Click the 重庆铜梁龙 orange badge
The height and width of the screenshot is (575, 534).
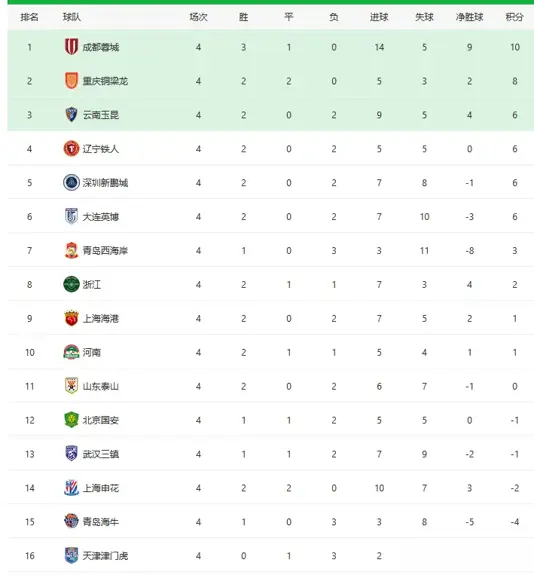click(x=71, y=81)
